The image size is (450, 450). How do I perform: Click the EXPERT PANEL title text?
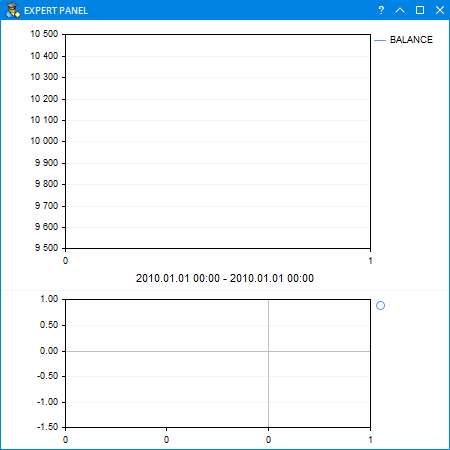pos(56,11)
